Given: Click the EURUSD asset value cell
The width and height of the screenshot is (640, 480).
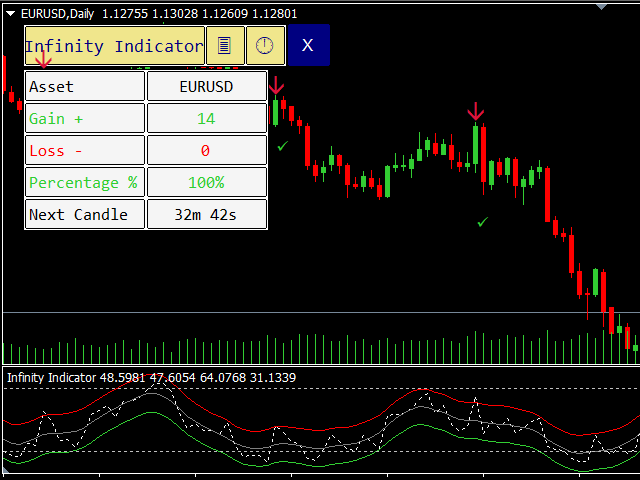Looking at the screenshot, I should pyautogui.click(x=207, y=87).
